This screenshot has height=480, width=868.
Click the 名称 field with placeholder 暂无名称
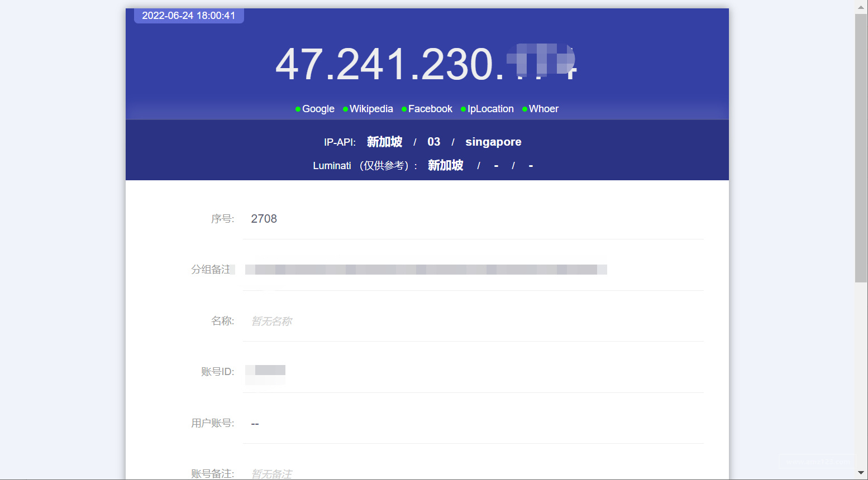tap(473, 321)
